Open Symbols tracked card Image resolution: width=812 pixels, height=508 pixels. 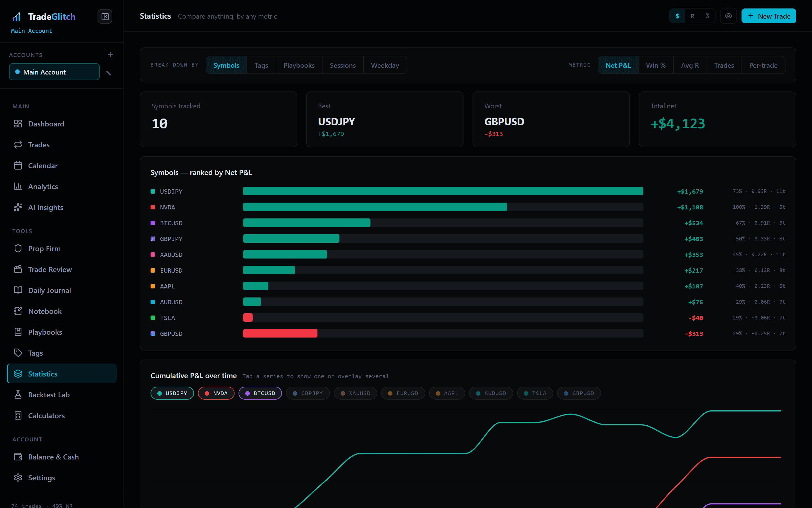point(219,119)
